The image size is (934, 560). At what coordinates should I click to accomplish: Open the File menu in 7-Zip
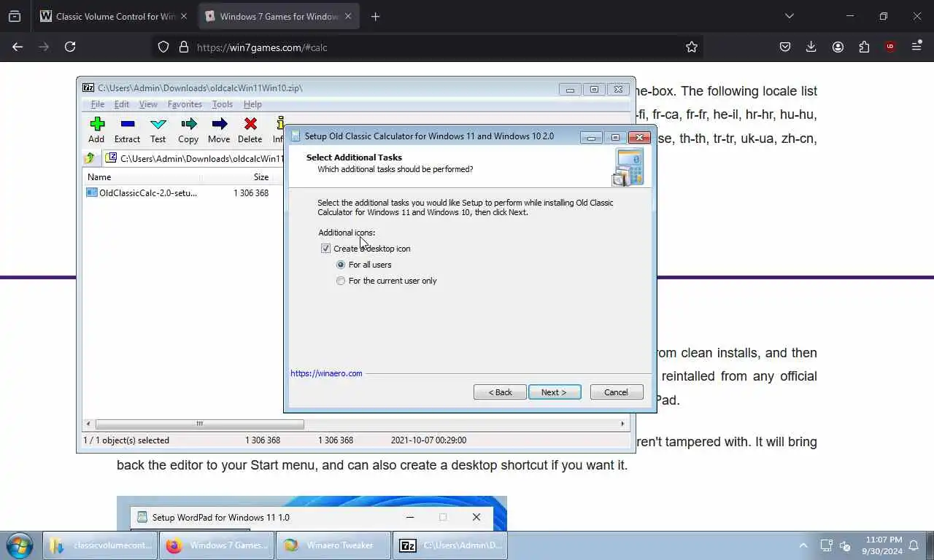point(97,104)
